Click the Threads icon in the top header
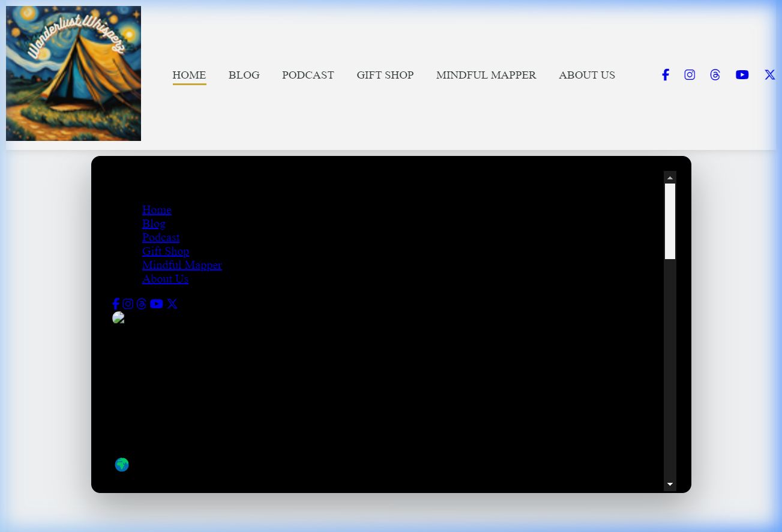 point(715,75)
